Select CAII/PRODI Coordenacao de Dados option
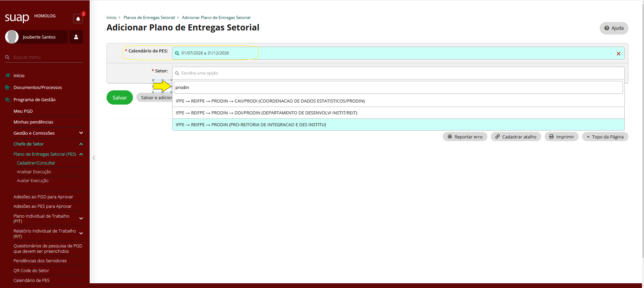The image size is (644, 288). 398,101
